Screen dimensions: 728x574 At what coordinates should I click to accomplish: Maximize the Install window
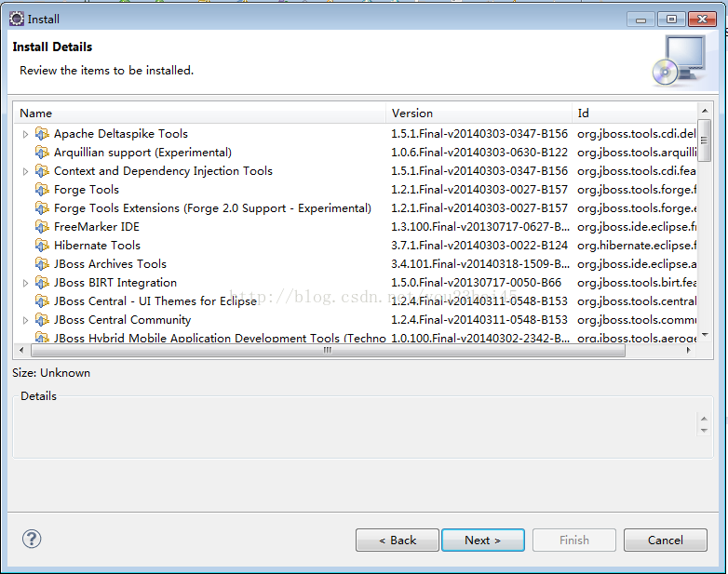click(671, 20)
